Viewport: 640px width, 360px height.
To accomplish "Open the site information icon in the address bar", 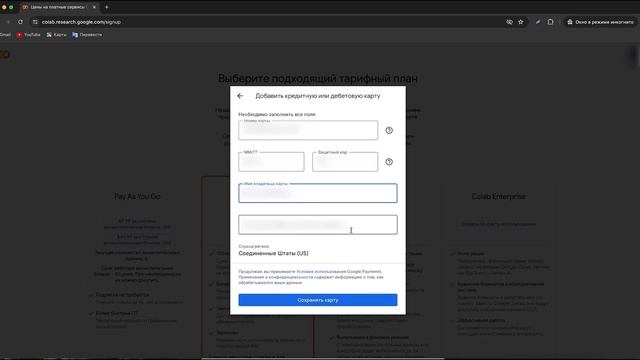I will point(35,22).
